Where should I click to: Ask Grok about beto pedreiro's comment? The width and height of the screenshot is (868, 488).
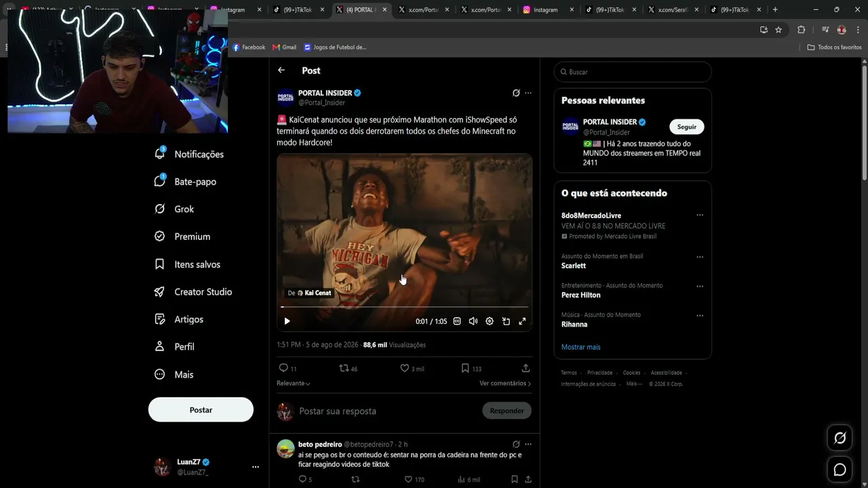coord(516,445)
